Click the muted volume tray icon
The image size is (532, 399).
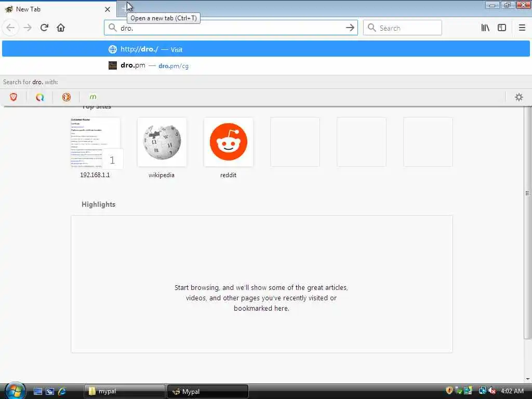point(493,391)
